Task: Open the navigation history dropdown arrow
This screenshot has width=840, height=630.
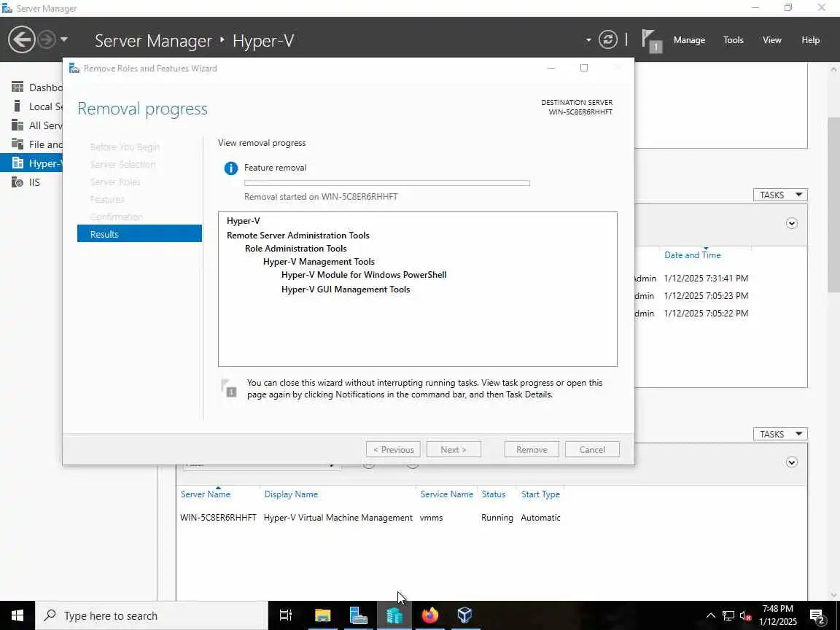Action: coord(63,39)
